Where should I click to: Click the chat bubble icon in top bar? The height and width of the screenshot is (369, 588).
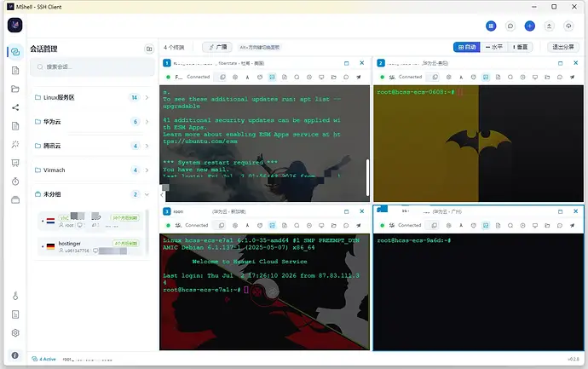[510, 26]
